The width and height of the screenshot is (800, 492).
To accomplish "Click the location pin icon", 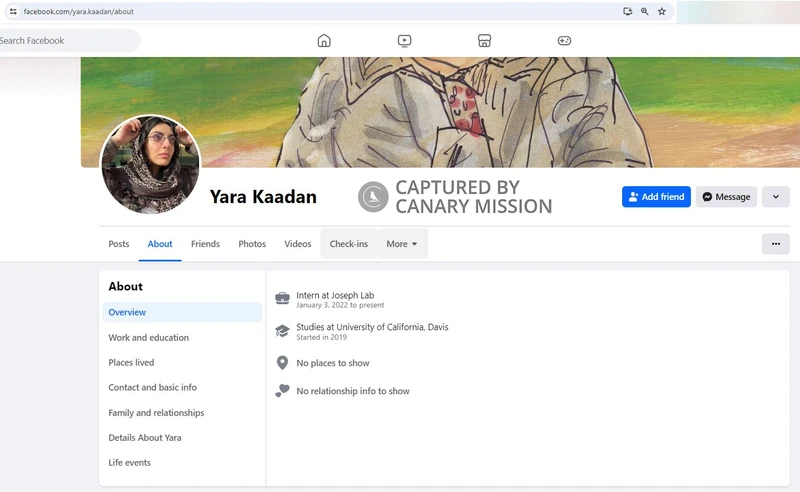I will [282, 363].
